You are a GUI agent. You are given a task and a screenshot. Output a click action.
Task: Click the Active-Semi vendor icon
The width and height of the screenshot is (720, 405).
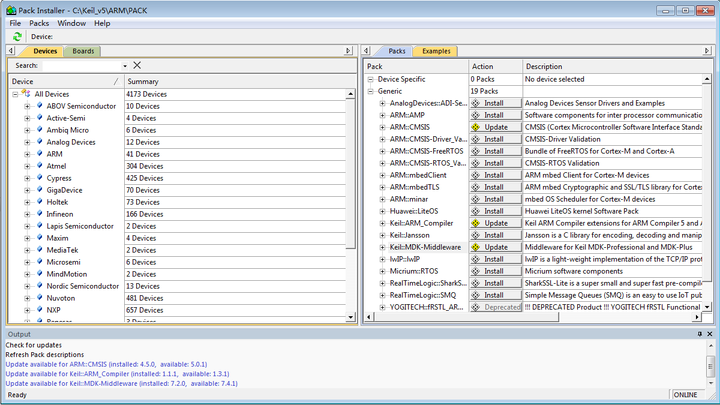click(39, 118)
